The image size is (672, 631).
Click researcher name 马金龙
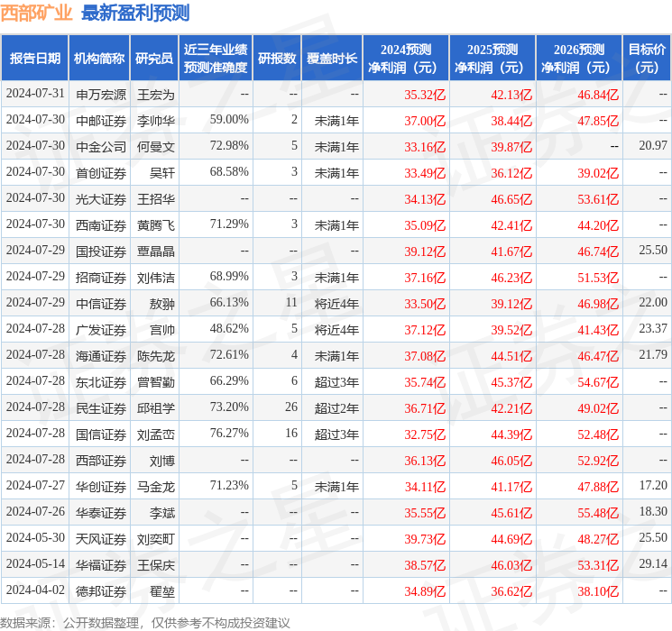tap(156, 487)
